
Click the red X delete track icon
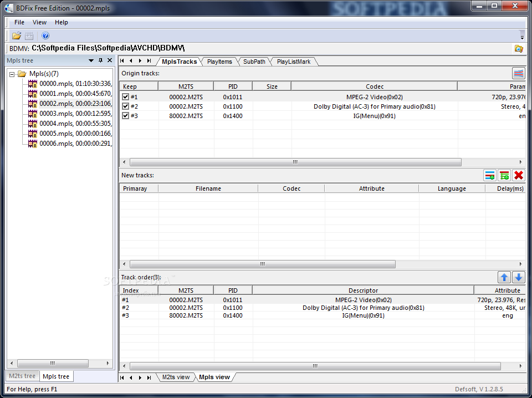[x=519, y=175]
